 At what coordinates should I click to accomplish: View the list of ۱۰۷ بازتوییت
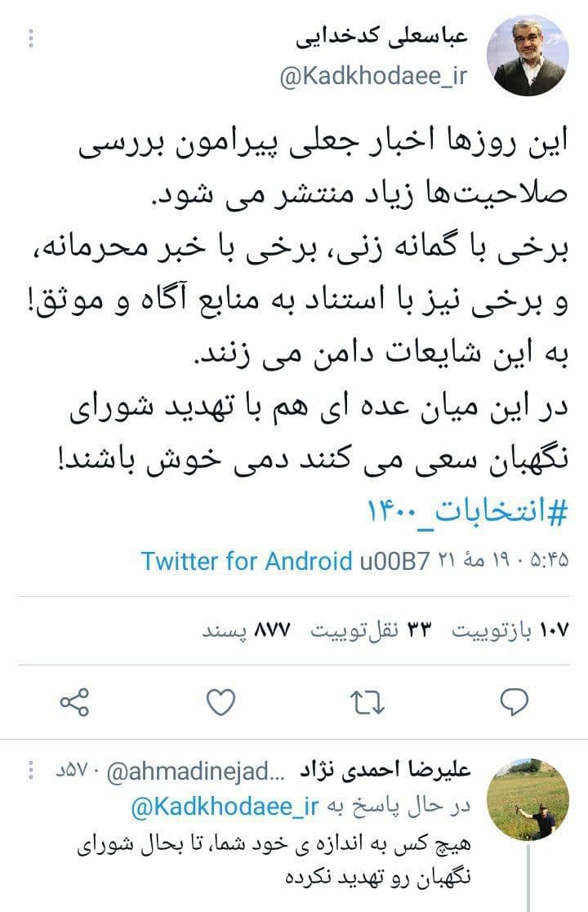(x=510, y=630)
